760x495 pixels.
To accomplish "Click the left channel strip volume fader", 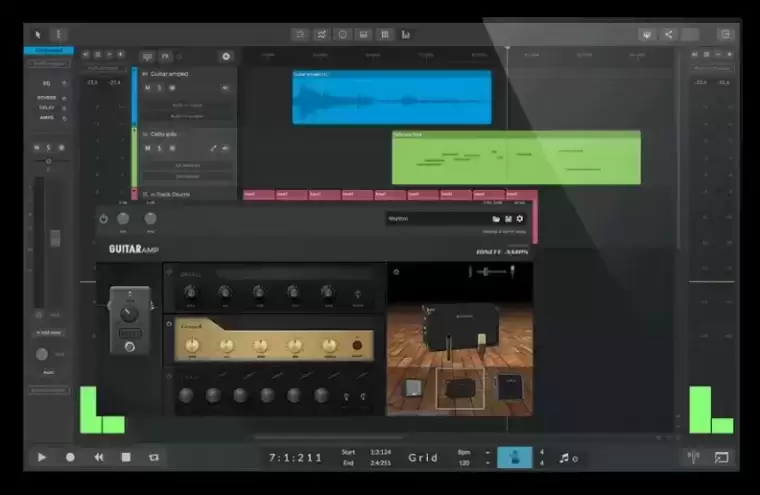I will (55, 239).
